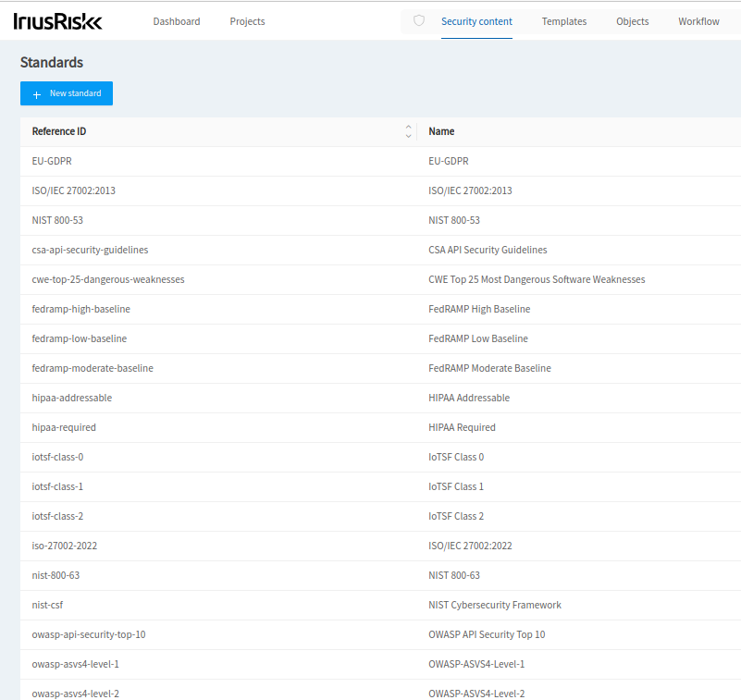The width and height of the screenshot is (741, 700).
Task: Click the IriusRisk logo
Action: (56, 20)
